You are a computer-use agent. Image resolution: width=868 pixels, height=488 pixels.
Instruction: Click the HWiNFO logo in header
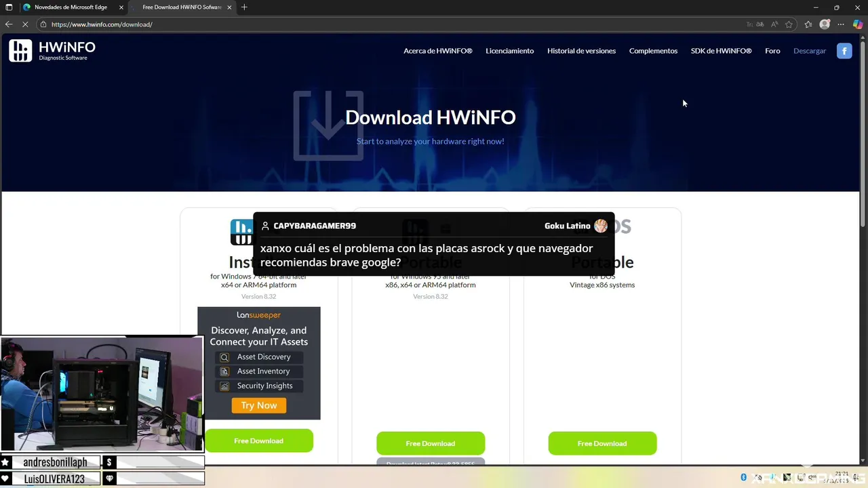(x=52, y=51)
